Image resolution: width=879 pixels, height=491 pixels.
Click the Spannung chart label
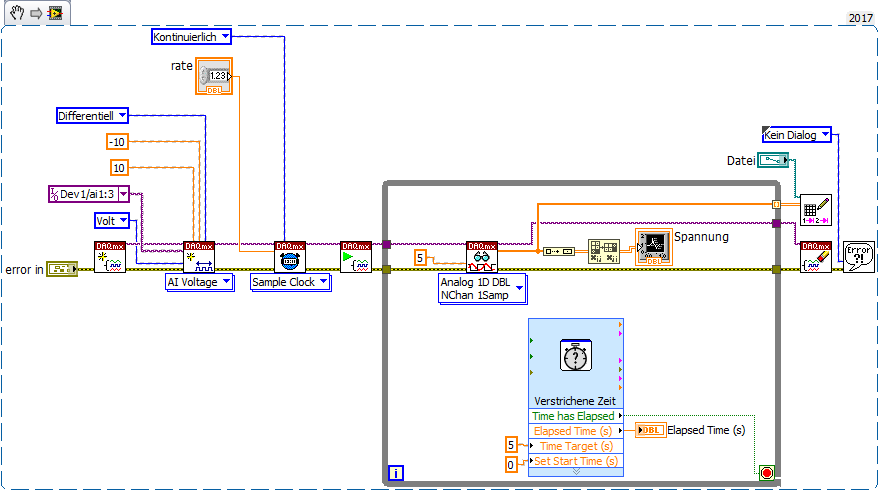click(701, 237)
